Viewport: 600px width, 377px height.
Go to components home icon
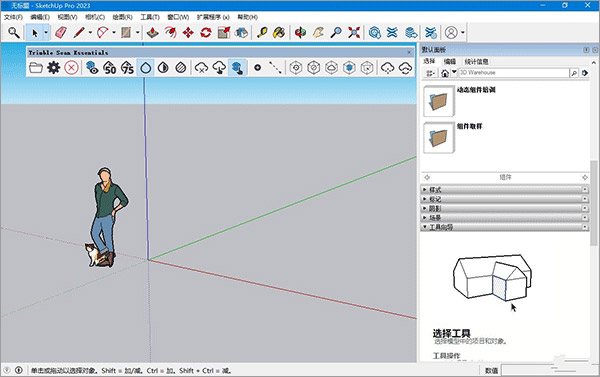[445, 73]
